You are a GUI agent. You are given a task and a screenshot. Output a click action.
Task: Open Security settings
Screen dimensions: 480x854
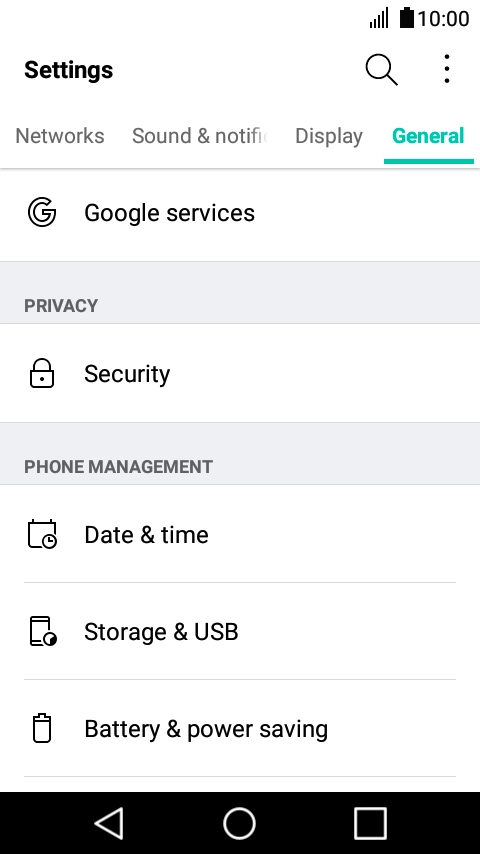click(240, 374)
